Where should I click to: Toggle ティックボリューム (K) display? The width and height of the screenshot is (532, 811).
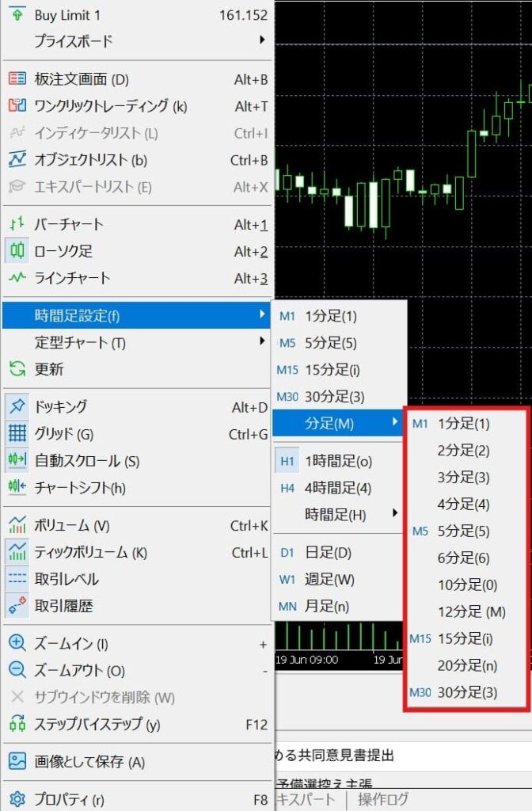pyautogui.click(x=136, y=552)
